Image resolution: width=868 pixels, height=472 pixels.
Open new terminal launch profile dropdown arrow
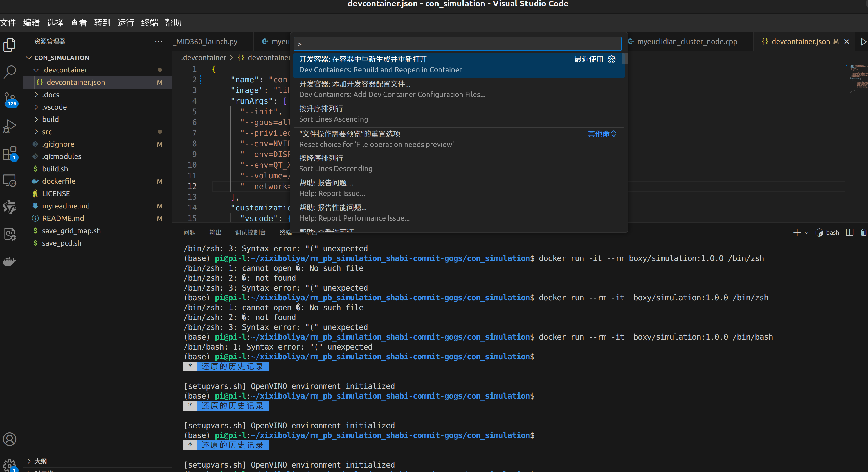(x=806, y=232)
